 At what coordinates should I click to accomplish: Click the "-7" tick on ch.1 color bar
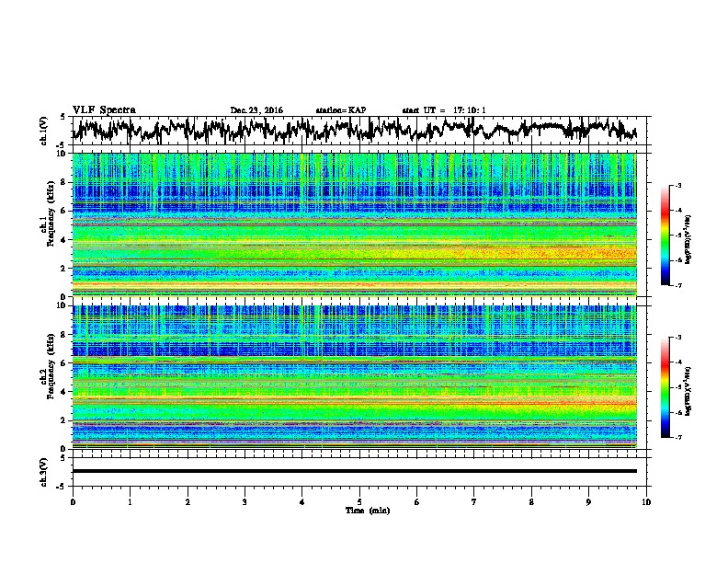click(677, 285)
